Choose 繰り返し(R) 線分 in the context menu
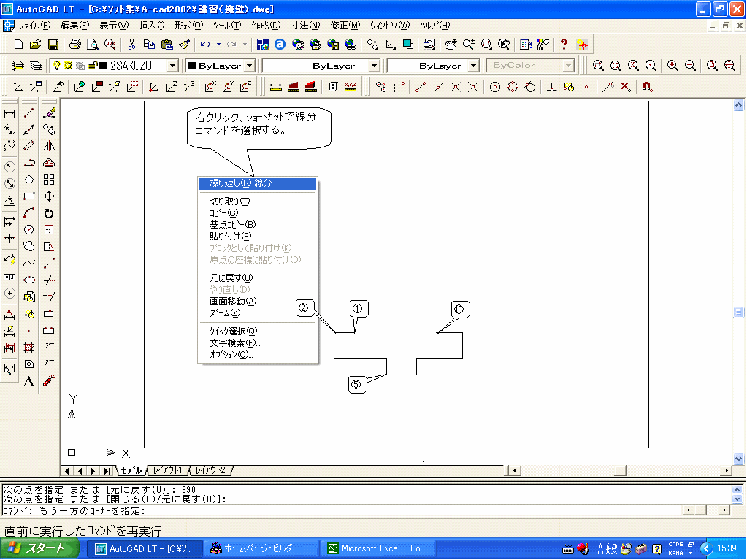The image size is (747, 560). coord(258,183)
